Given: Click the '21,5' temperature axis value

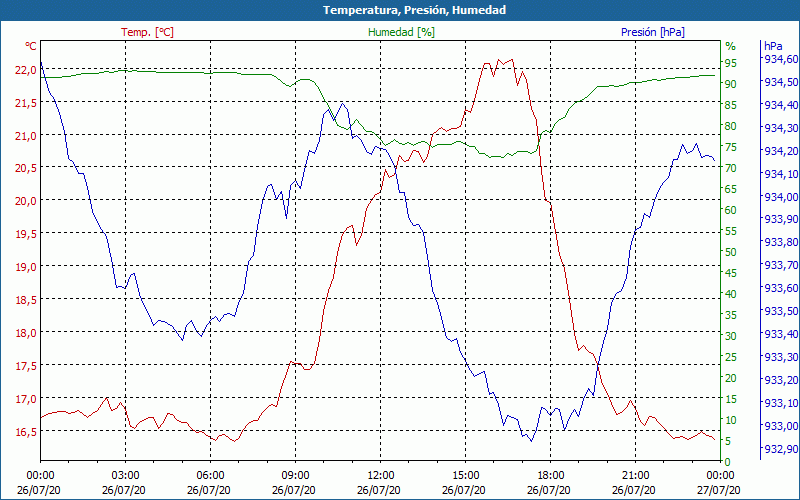Looking at the screenshot, I should (x=26, y=103).
